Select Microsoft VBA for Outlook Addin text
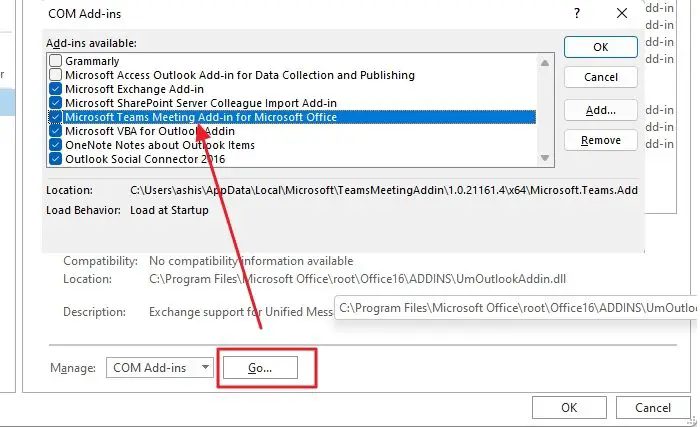The width and height of the screenshot is (700, 427). [x=150, y=131]
